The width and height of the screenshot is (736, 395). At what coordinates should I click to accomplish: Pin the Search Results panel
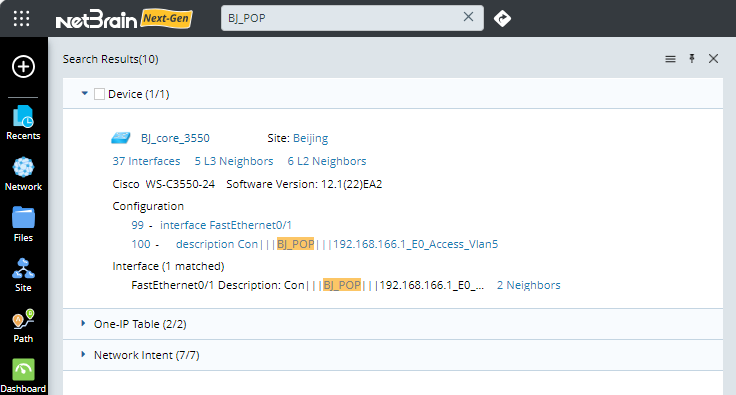(692, 58)
